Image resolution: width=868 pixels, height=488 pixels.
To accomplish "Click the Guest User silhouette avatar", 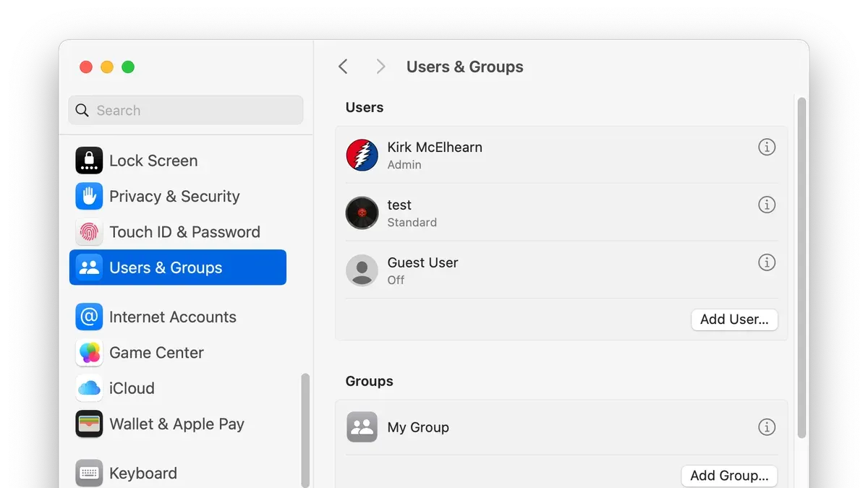I will click(x=362, y=270).
